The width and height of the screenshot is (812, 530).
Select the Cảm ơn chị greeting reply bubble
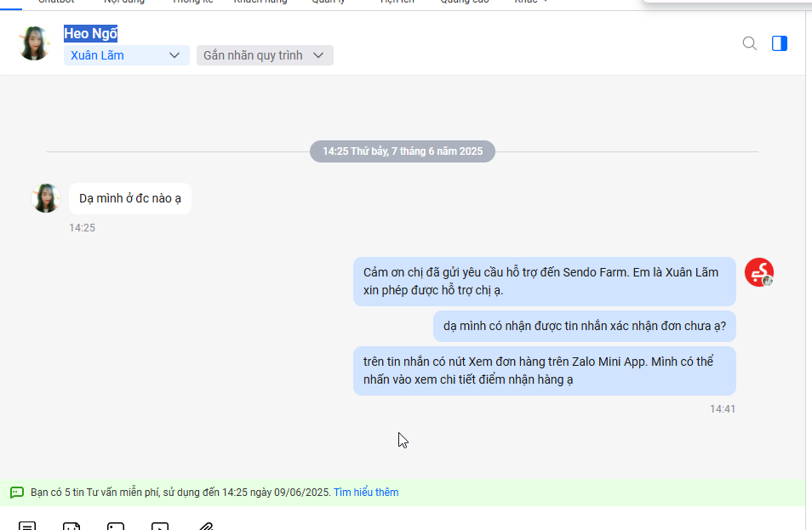(x=544, y=281)
